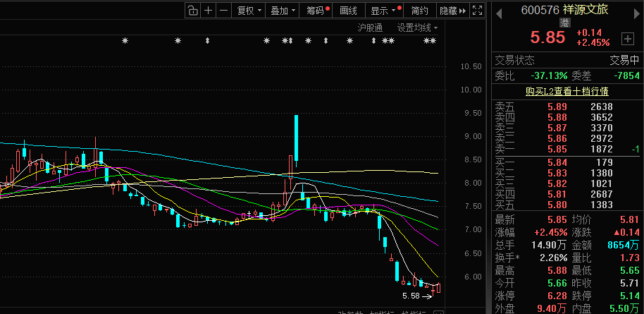644x314 pixels.
Task: Open the 设置均线 moving average settings
Action: click(x=416, y=28)
